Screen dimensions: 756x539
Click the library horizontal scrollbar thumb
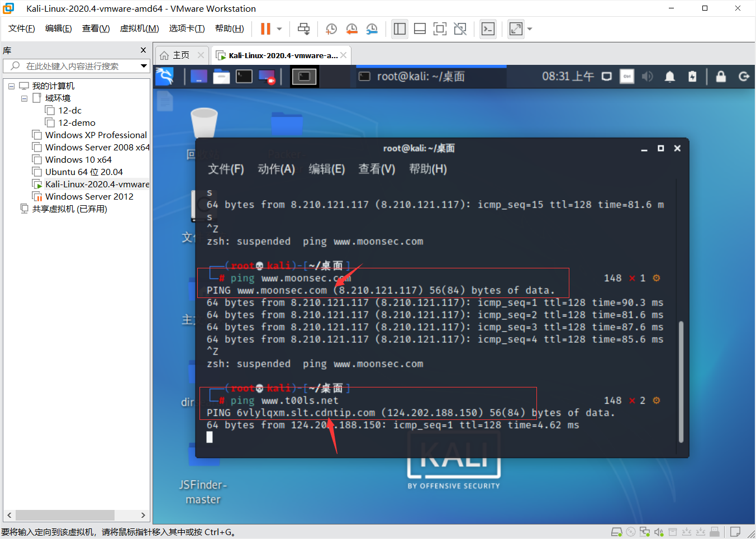[x=65, y=515]
